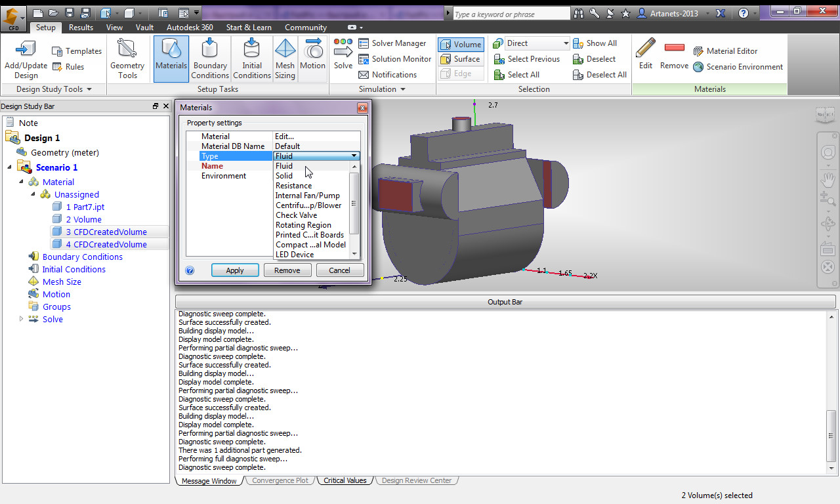This screenshot has height=504, width=840.
Task: Open the Templates tool
Action: [x=77, y=51]
